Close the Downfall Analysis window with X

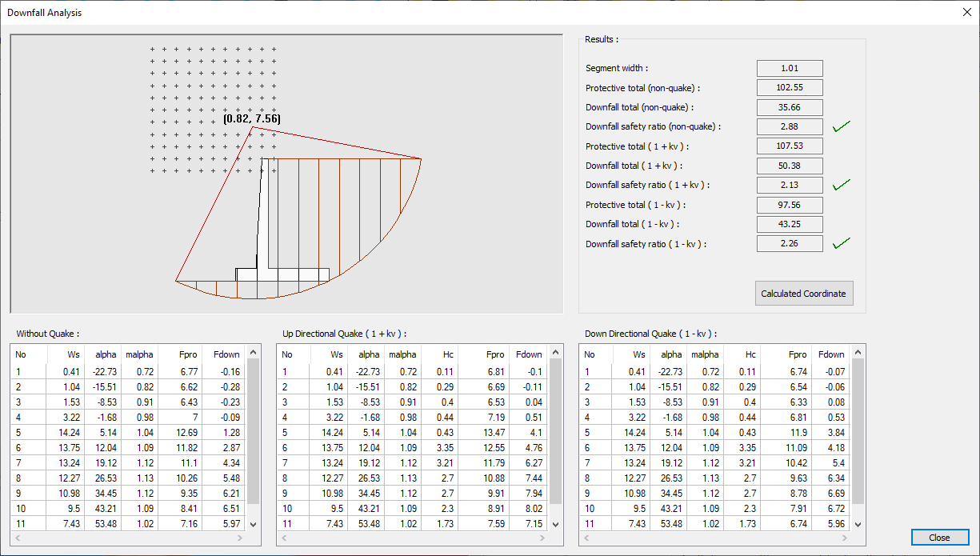click(966, 12)
